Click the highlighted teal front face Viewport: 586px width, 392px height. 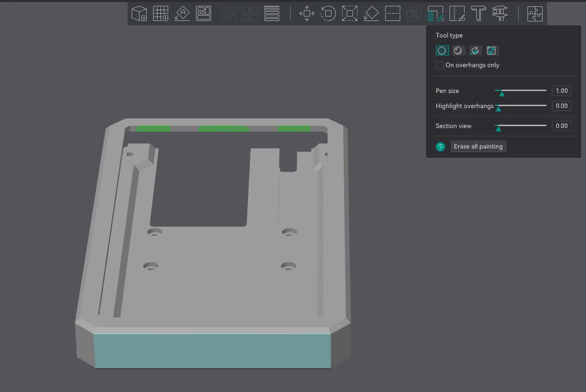pos(213,351)
